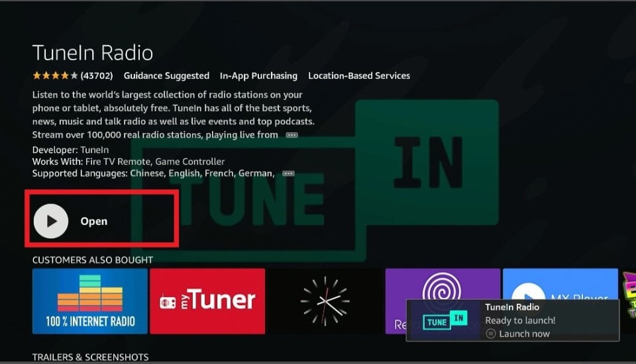Image resolution: width=636 pixels, height=364 pixels.
Task: Expand the Supported Languages ellipsis
Action: pyautogui.click(x=288, y=173)
